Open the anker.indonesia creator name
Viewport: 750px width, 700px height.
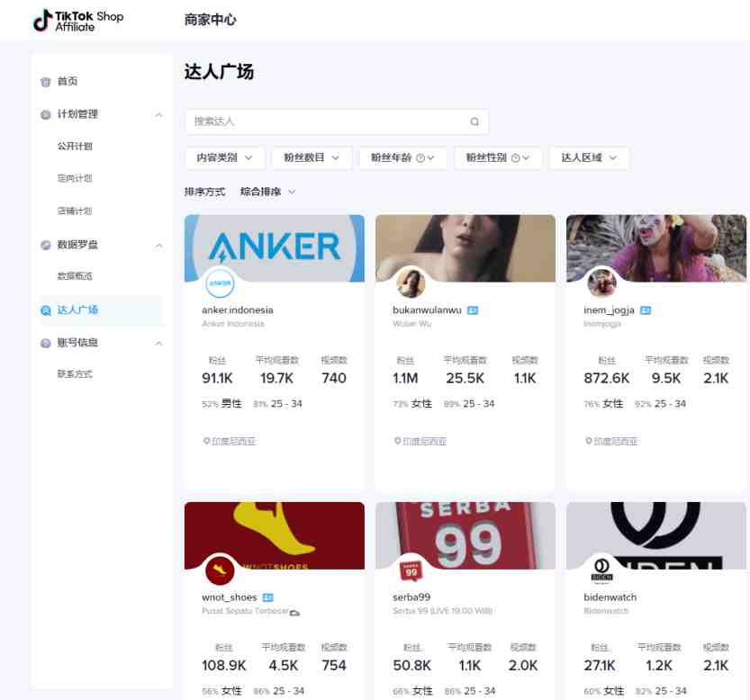pos(238,310)
